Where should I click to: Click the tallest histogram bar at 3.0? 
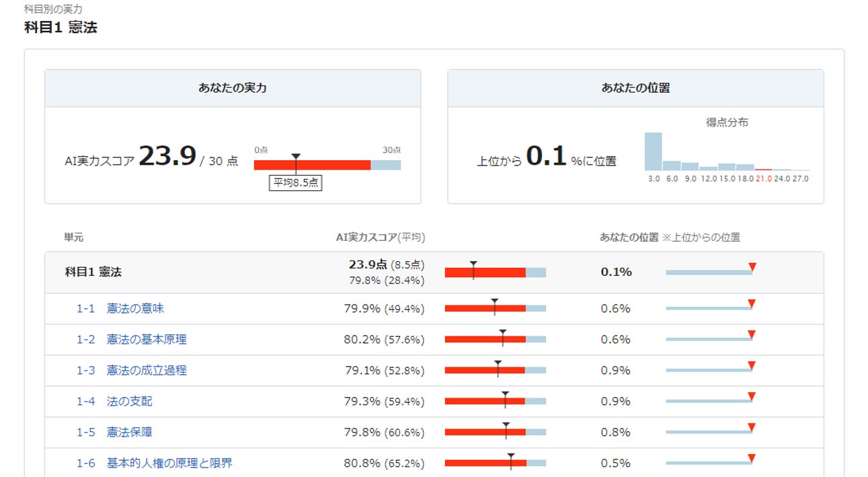point(653,151)
